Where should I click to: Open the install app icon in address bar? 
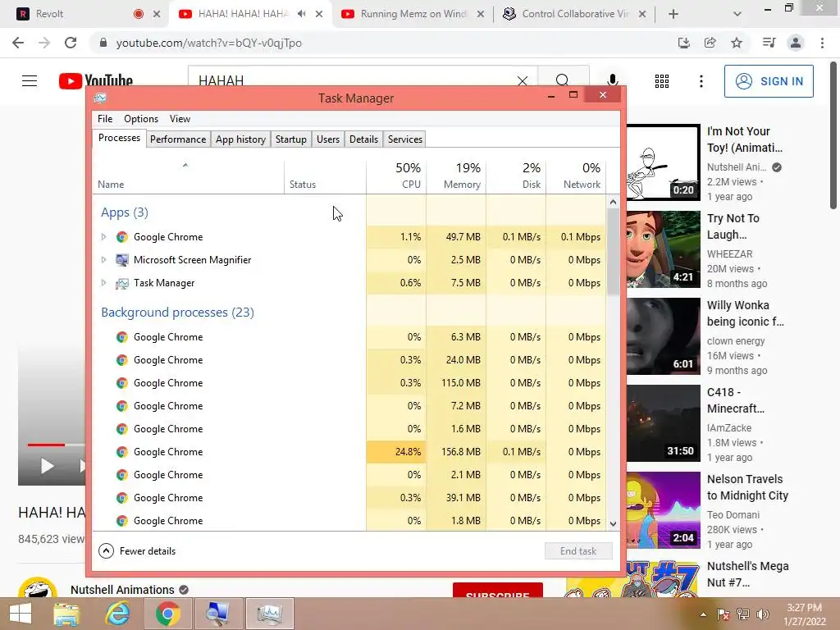pyautogui.click(x=683, y=43)
